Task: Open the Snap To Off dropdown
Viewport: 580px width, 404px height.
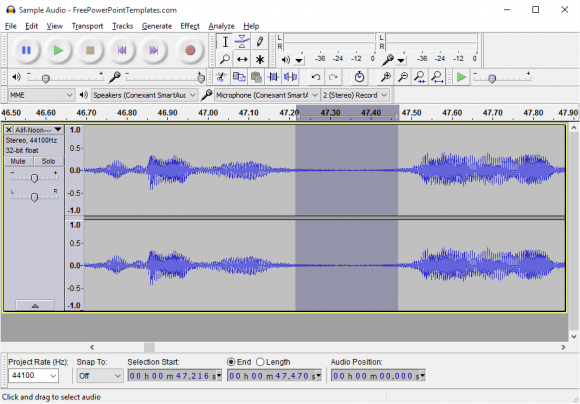Action: (100, 376)
